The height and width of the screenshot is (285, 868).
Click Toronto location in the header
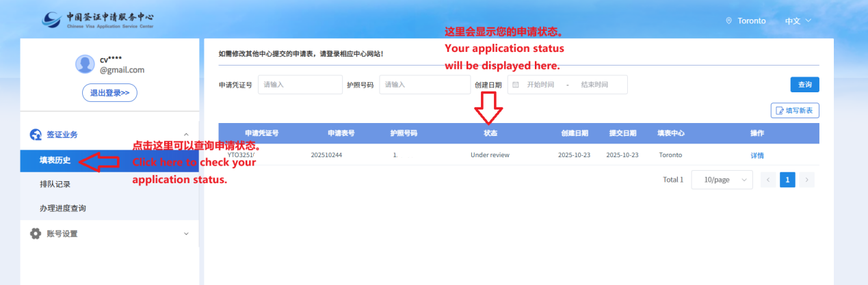click(x=751, y=21)
